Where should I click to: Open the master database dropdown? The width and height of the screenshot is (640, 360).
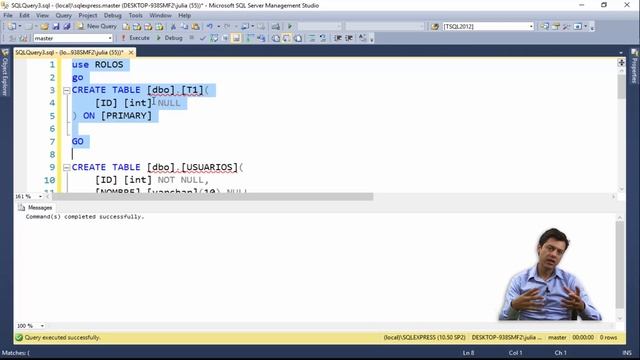tap(110, 38)
